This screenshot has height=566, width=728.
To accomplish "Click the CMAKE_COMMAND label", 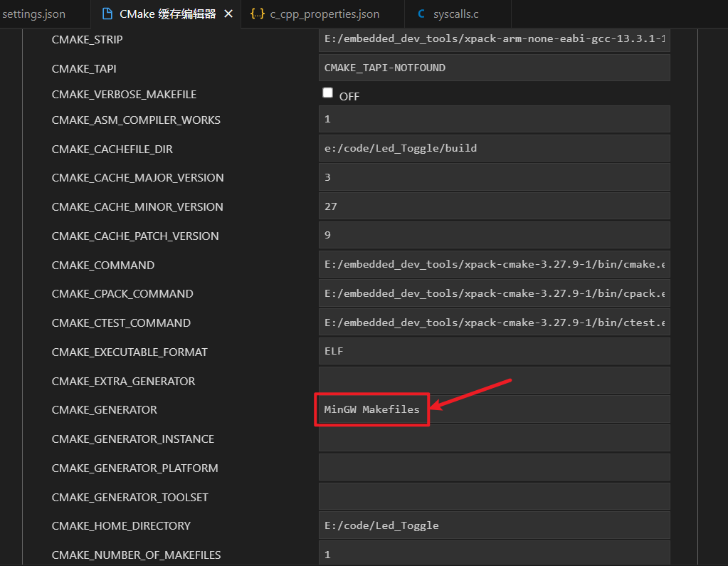I will pos(103,266).
